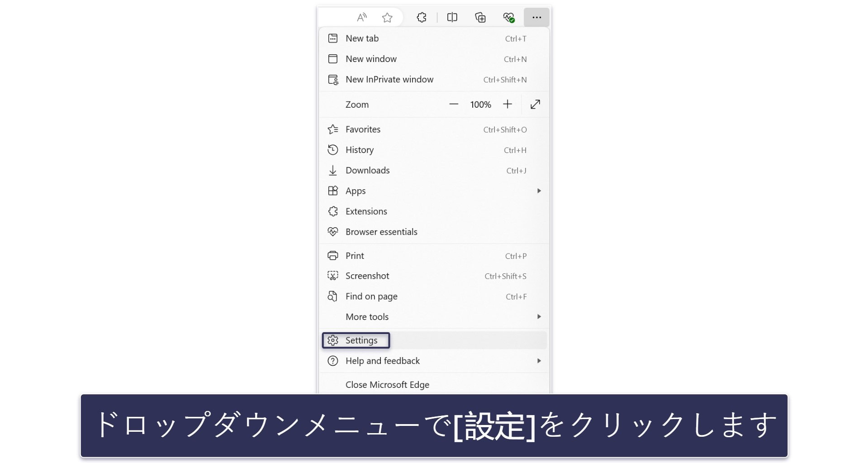
Task: Click the Help and feedback question icon
Action: tap(333, 361)
